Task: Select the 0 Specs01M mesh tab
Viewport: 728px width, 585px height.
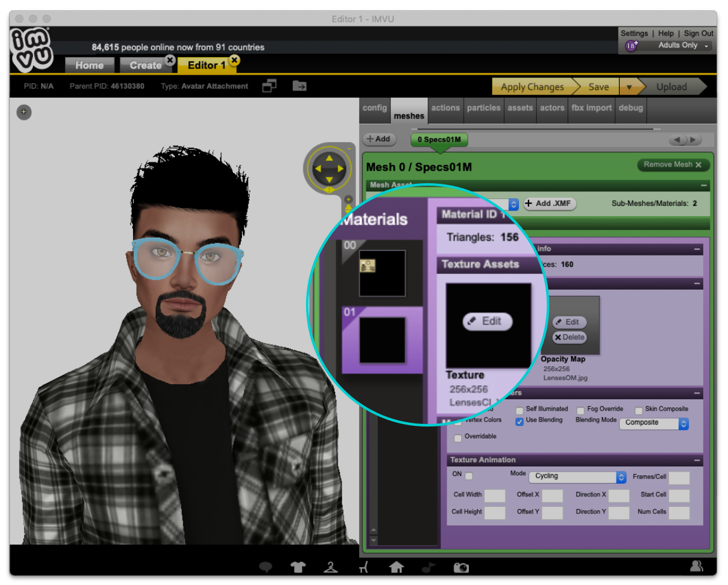Action: 439,139
